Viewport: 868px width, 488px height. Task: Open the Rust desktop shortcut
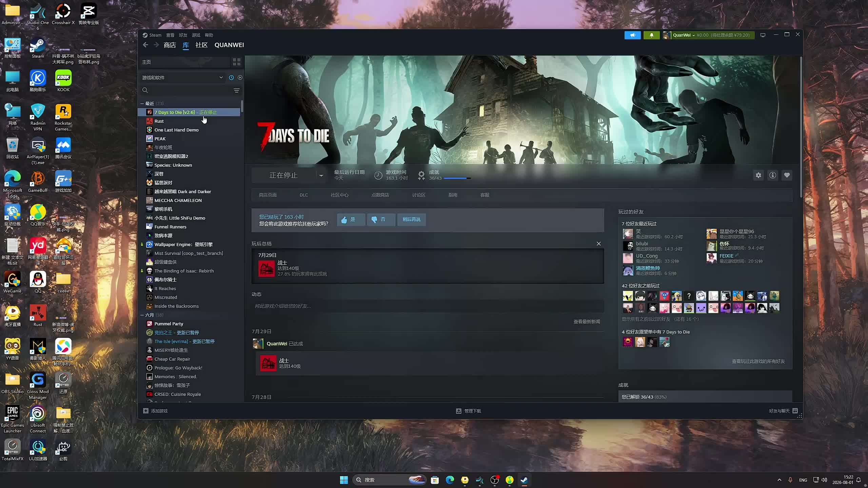point(38,316)
